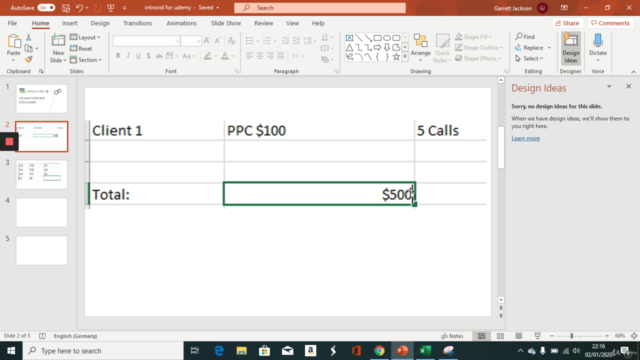
Task: Insert a New Slide from the ribbon
Action: point(58,49)
